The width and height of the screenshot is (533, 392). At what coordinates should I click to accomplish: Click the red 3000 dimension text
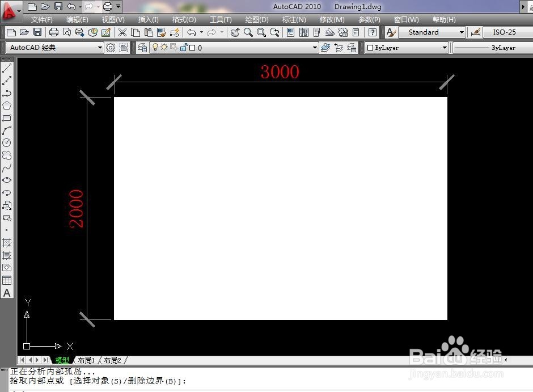280,71
